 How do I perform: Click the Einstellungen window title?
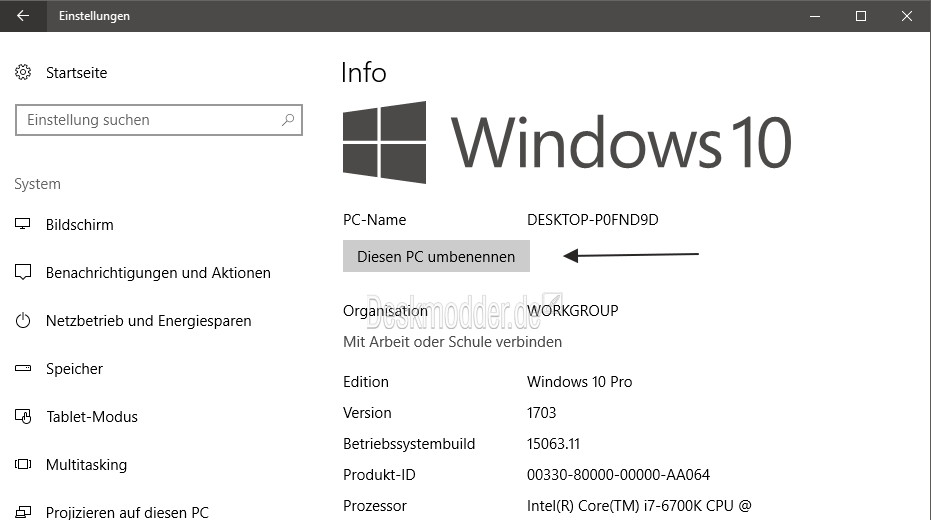coord(94,16)
